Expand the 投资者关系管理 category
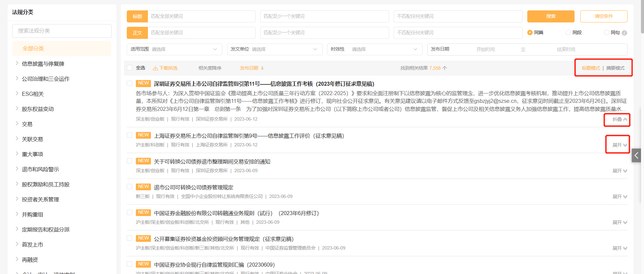The width and height of the screenshot is (644, 274). 17,199
